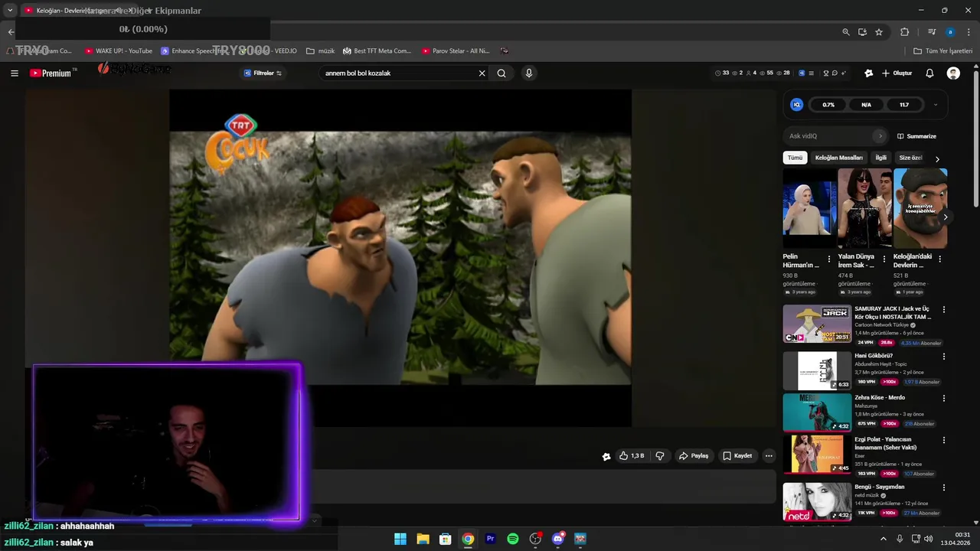The width and height of the screenshot is (980, 551).
Task: Open the WAKE UP! - YouTube bookmark
Action: (119, 51)
